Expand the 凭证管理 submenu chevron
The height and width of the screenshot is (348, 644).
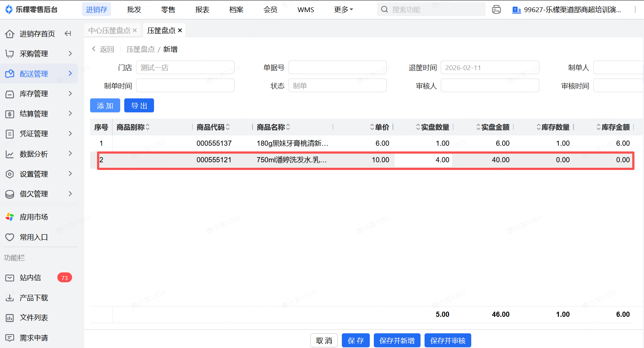[x=70, y=134]
